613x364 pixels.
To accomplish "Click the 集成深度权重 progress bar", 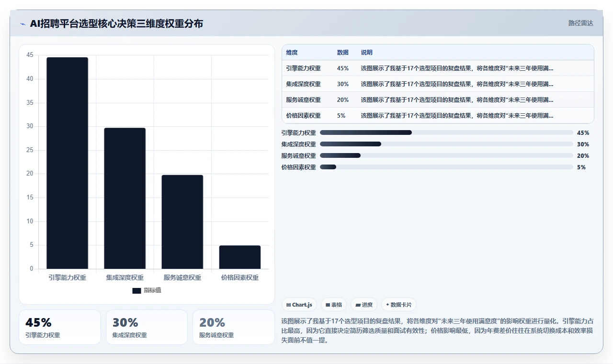I will point(446,144).
